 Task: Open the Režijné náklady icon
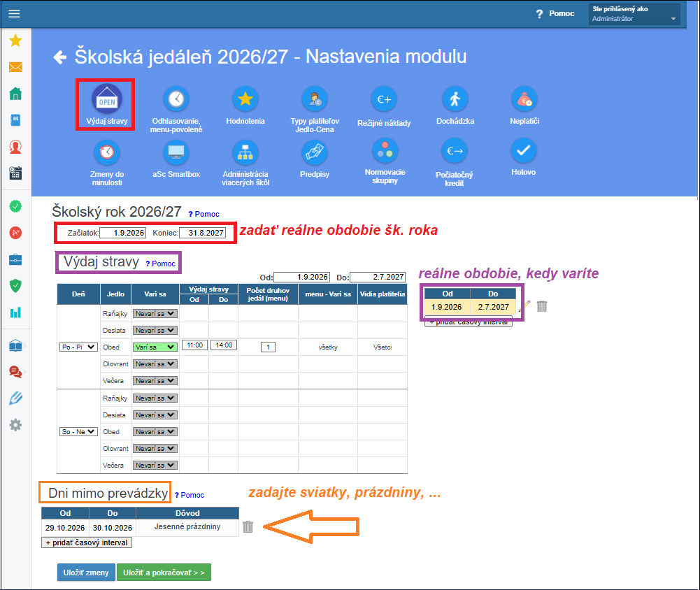[384, 99]
